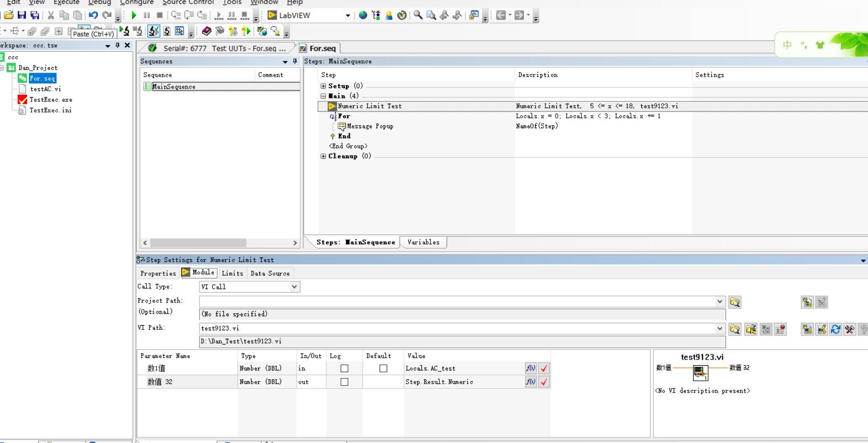This screenshot has width=868, height=443.
Task: Open the Data Source tab
Action: (x=270, y=273)
